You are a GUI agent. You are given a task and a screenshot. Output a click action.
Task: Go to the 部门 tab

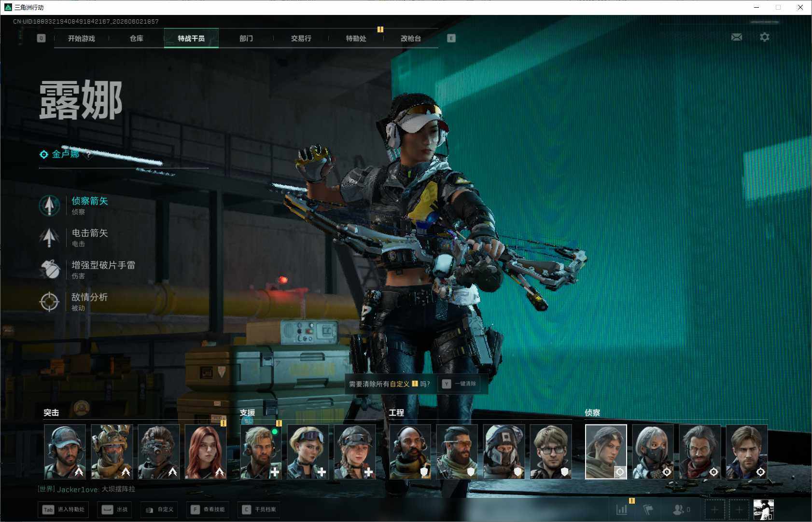tap(246, 38)
